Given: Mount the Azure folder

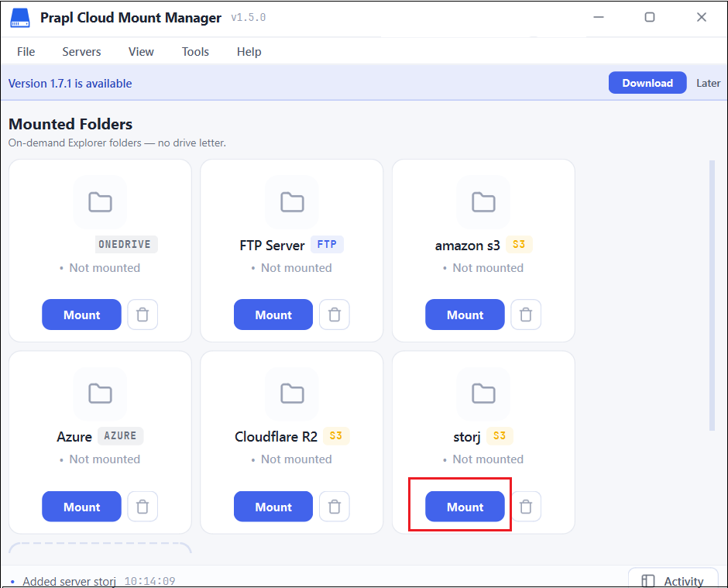Looking at the screenshot, I should [x=82, y=506].
